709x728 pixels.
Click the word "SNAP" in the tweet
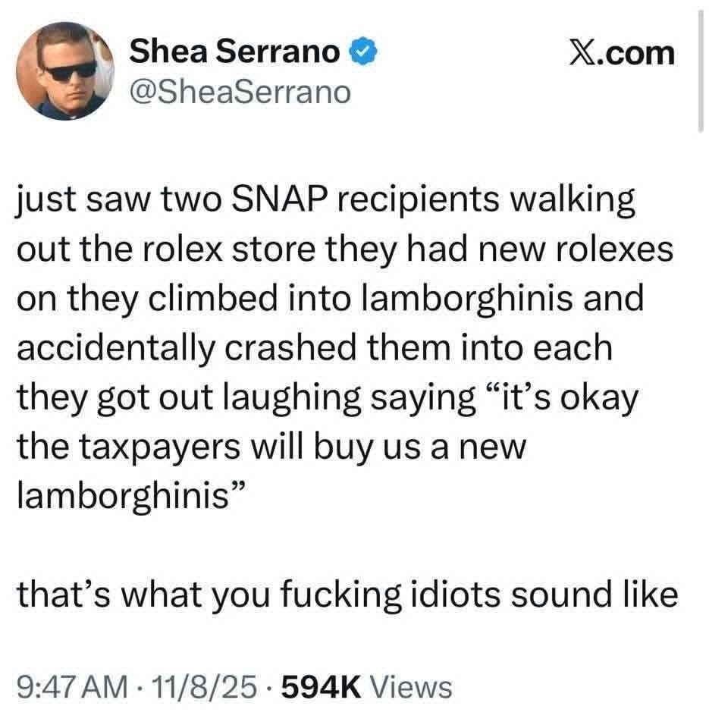coord(284,203)
